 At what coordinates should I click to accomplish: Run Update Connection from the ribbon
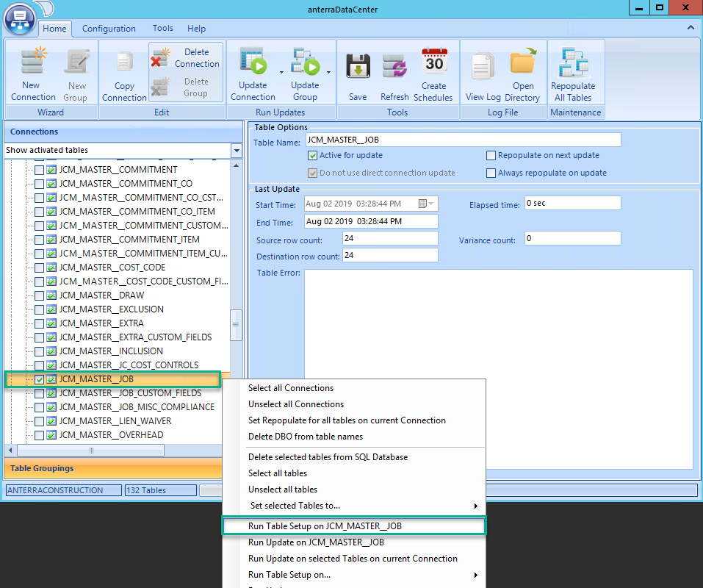point(253,73)
